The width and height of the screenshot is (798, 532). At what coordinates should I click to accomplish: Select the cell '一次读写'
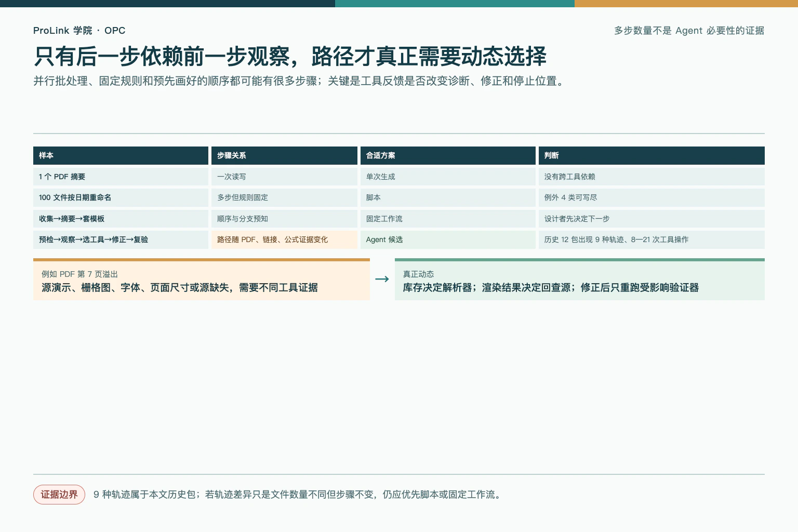[284, 177]
